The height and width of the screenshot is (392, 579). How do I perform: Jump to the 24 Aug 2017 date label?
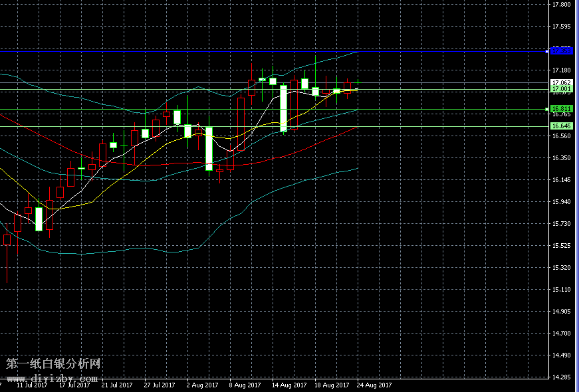(x=374, y=385)
